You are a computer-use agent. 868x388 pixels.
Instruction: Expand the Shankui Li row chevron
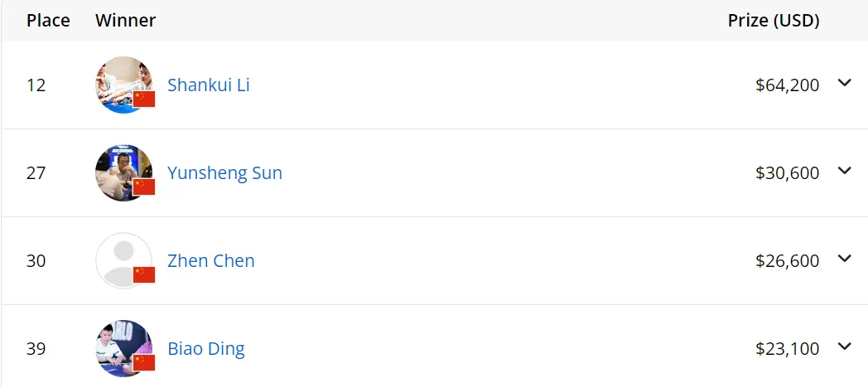click(x=844, y=83)
